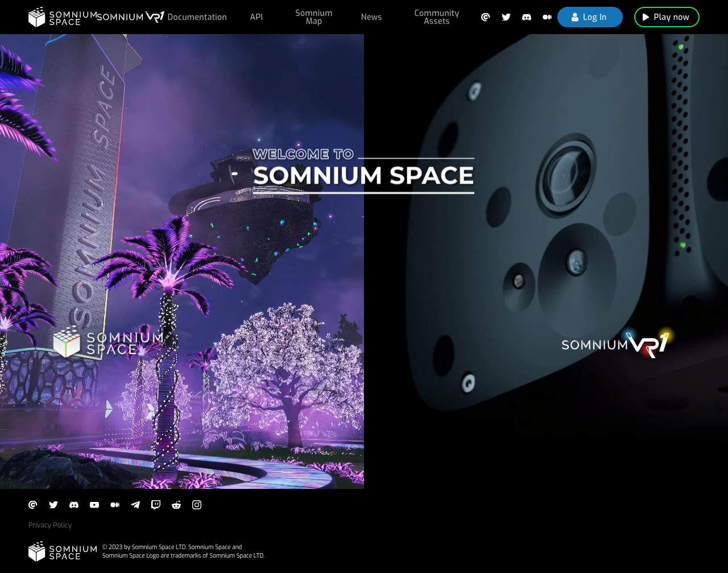
Task: Click the Somnium VR1 logo on right panel
Action: 618,343
